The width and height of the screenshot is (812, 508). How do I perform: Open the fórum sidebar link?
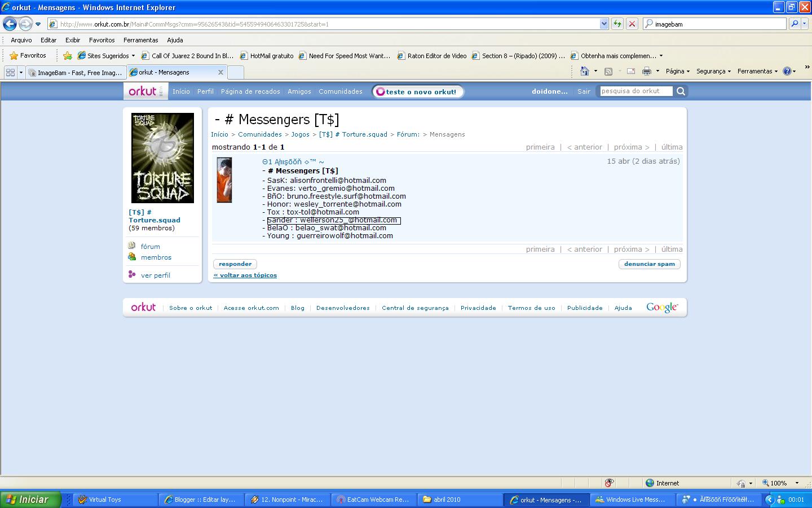coord(151,247)
